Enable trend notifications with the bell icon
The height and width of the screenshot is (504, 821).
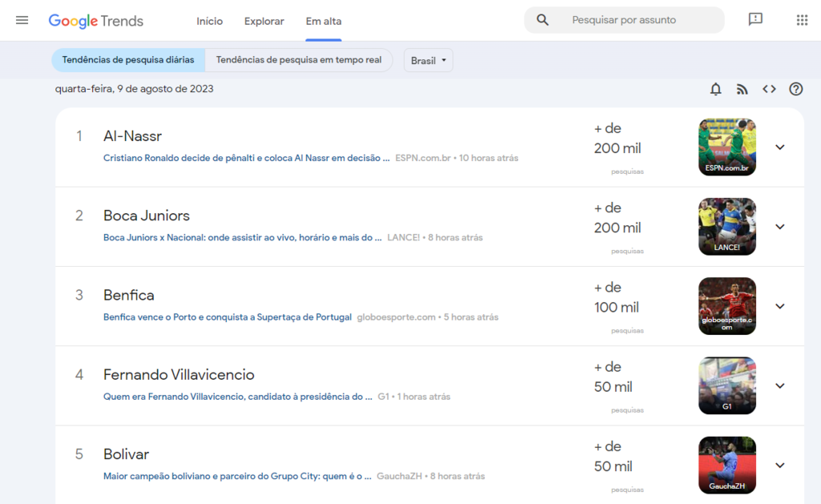click(x=715, y=89)
